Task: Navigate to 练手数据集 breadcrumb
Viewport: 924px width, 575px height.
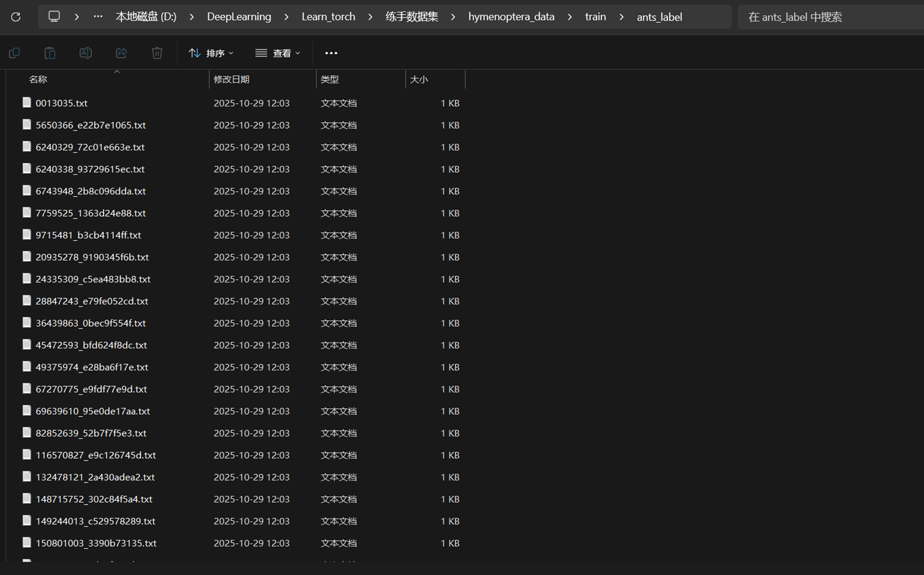Action: click(x=412, y=17)
